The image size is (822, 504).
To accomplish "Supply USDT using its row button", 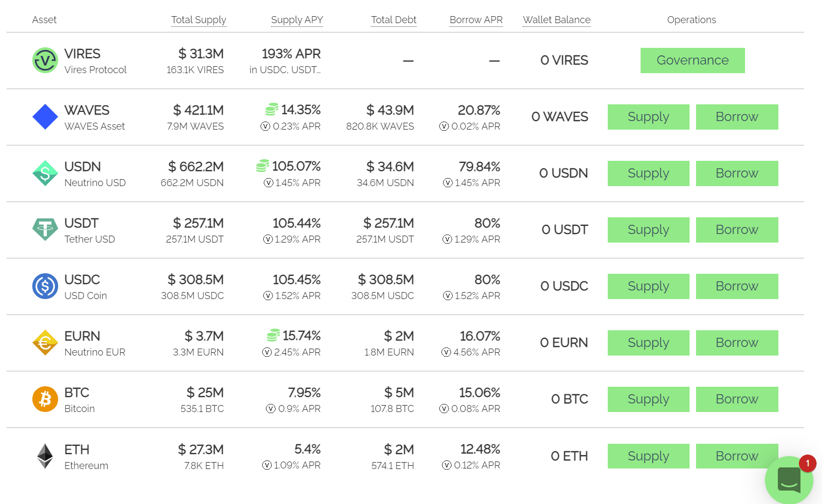I will pos(648,230).
